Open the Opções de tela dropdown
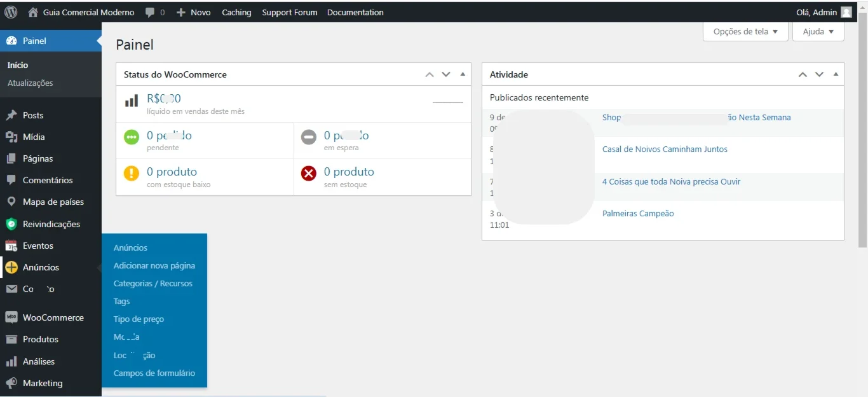Screen dimensions: 868x397 tap(745, 32)
